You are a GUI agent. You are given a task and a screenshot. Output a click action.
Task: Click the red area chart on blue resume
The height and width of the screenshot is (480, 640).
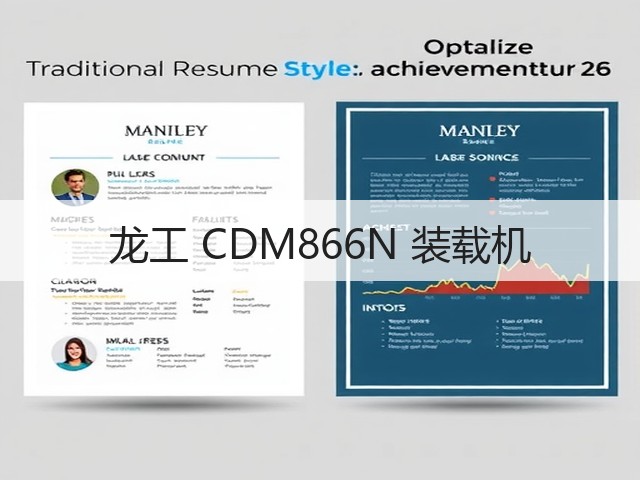[x=476, y=278]
